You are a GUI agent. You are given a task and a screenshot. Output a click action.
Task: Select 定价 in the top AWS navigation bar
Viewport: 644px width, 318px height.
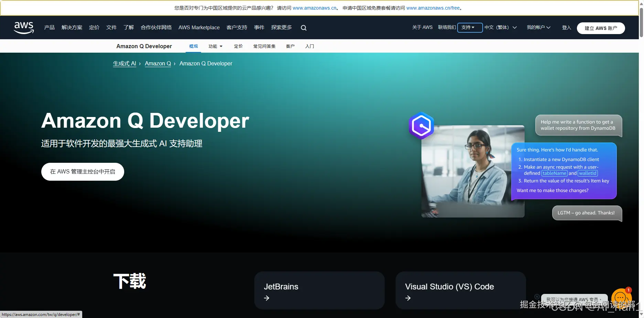click(x=94, y=28)
